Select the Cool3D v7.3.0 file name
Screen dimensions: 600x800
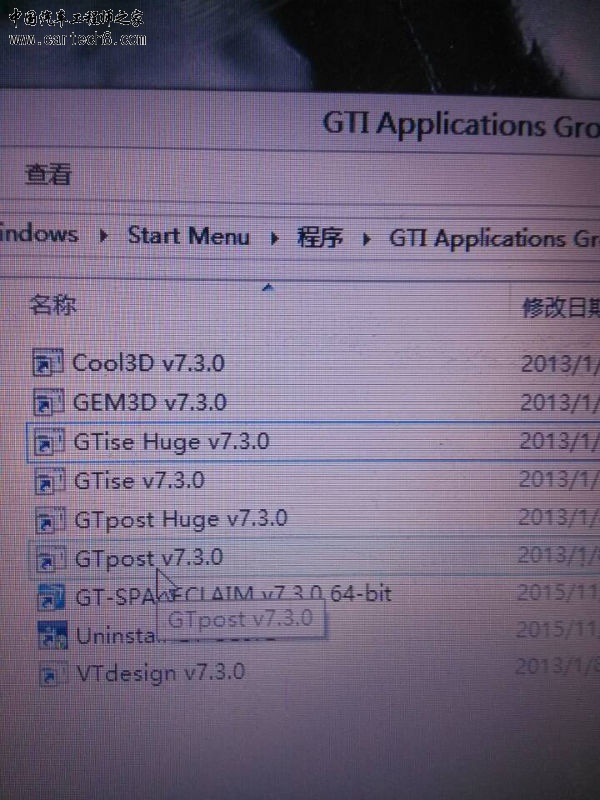[x=148, y=363]
